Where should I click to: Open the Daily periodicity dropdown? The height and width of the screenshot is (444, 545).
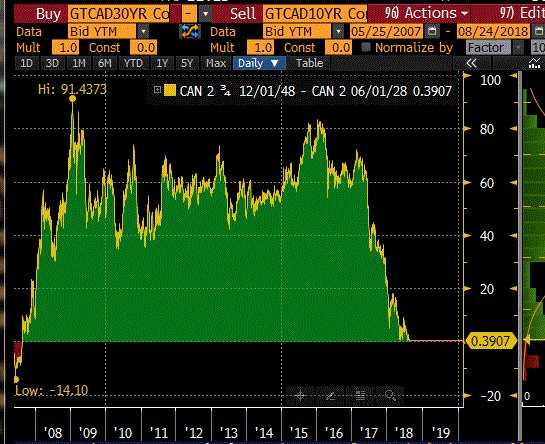click(260, 63)
